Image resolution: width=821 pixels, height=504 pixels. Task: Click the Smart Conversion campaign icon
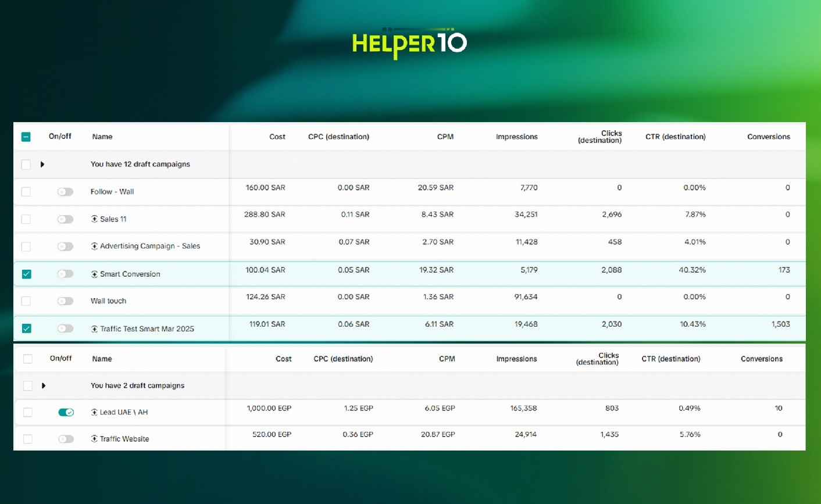(94, 274)
